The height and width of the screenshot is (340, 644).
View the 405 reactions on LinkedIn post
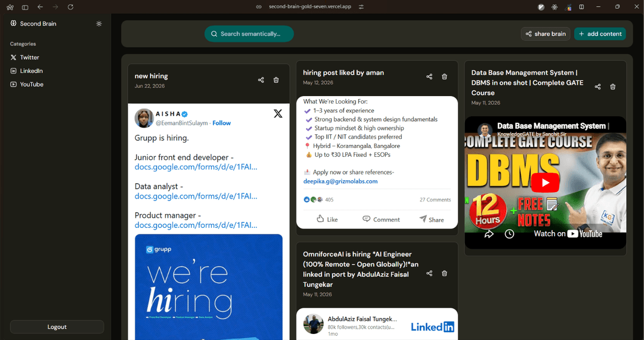pyautogui.click(x=318, y=200)
